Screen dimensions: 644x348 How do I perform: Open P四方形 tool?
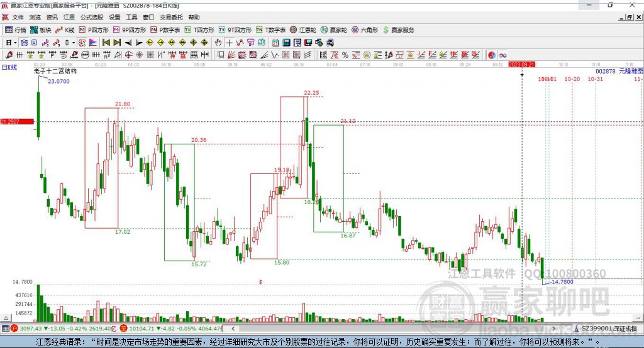point(94,30)
